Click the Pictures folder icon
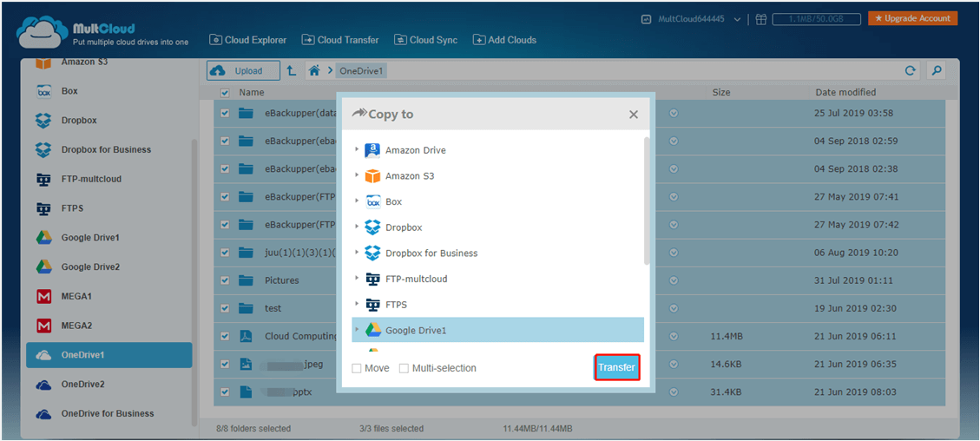 246,280
